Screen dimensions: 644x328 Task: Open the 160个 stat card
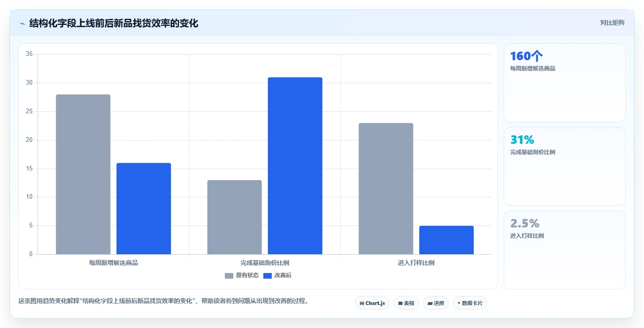[565, 83]
